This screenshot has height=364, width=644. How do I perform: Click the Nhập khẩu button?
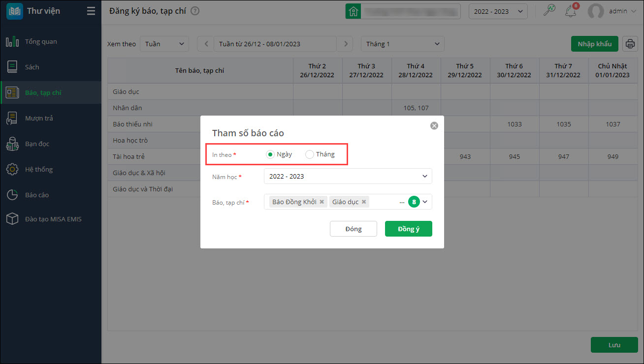click(594, 44)
